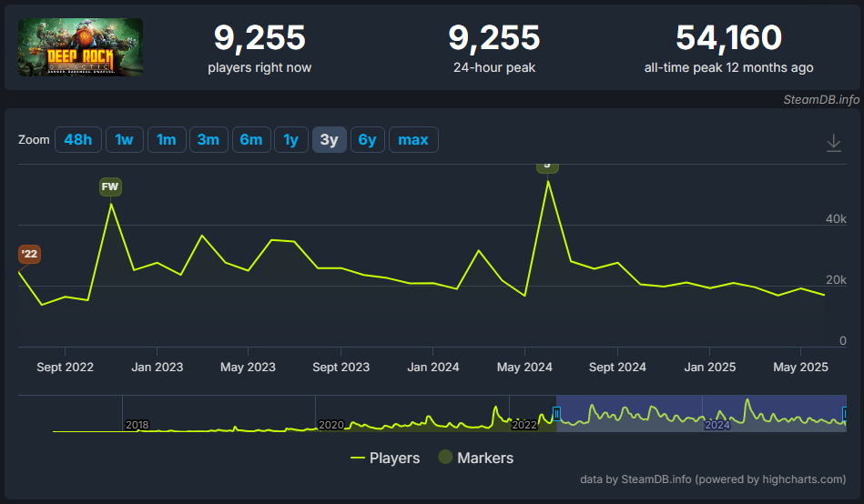This screenshot has height=504, width=864.
Task: Click the 40k y-axis label
Action: click(x=836, y=219)
